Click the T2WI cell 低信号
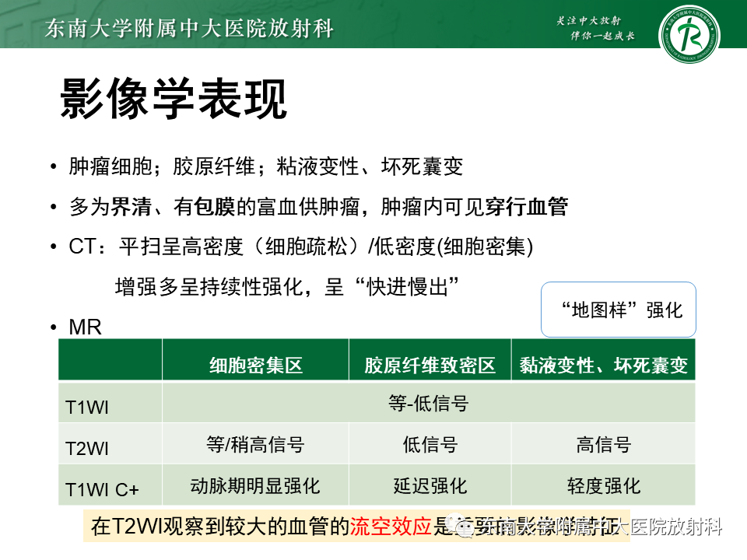Screen dimensions: 747x560 430,444
